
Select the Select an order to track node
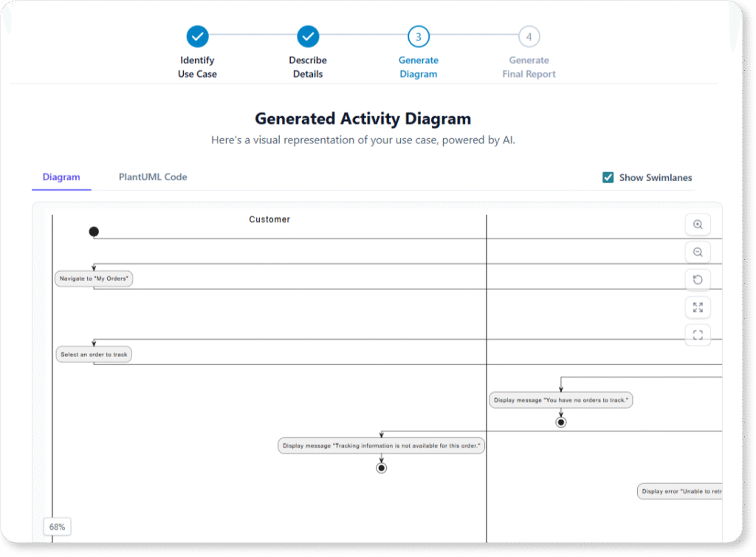tap(94, 354)
